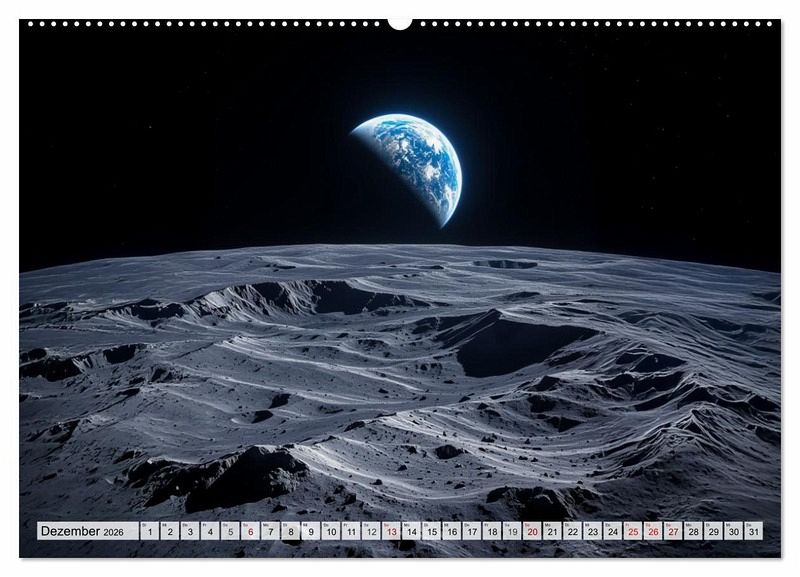This screenshot has width=800, height=577.
Task: Select red-marked day 20
Action: coord(532,532)
